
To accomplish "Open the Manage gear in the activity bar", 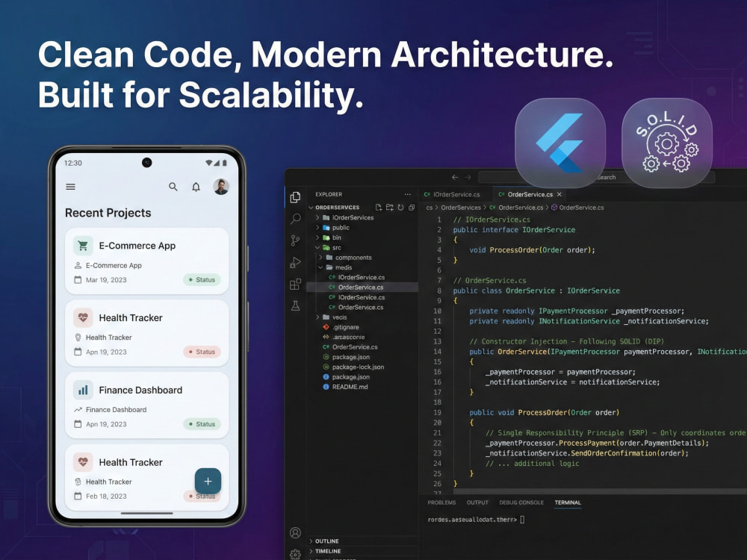I will point(295,554).
